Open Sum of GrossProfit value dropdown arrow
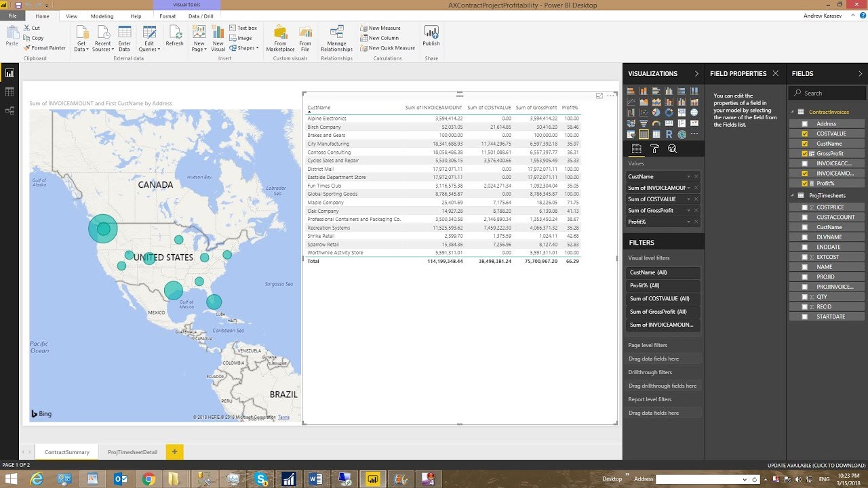Image resolution: width=868 pixels, height=488 pixels. point(689,210)
